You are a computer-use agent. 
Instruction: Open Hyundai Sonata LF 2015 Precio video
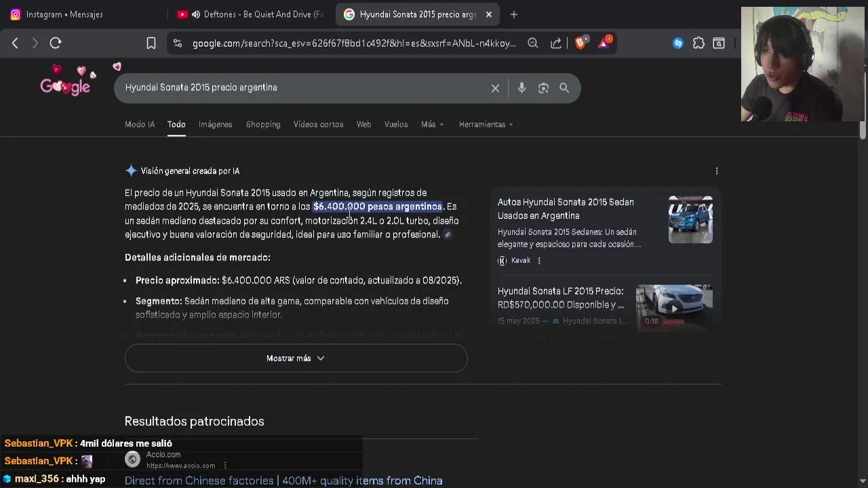[x=561, y=298]
